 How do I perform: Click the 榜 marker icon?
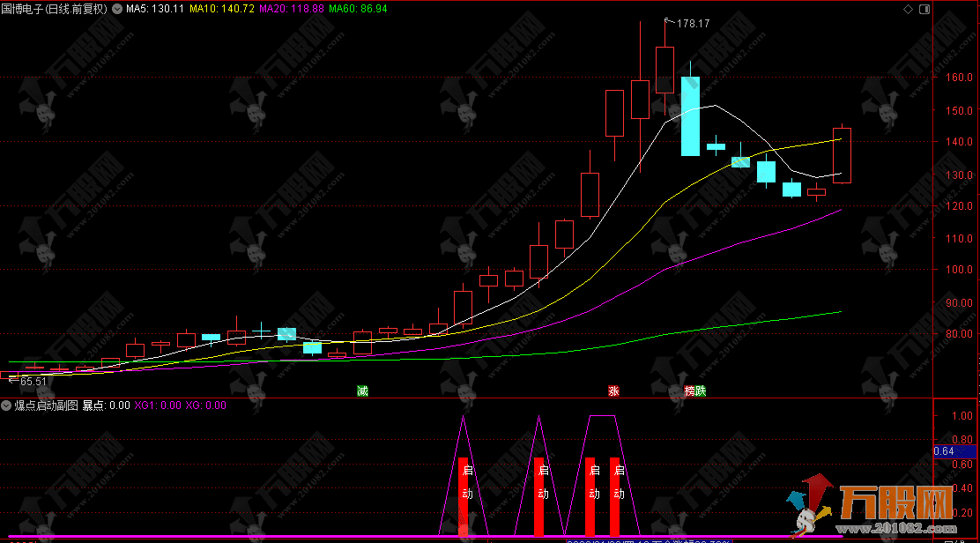click(689, 391)
